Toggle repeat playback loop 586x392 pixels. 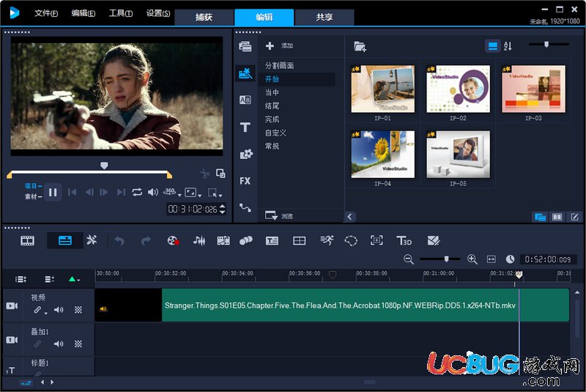click(x=137, y=192)
